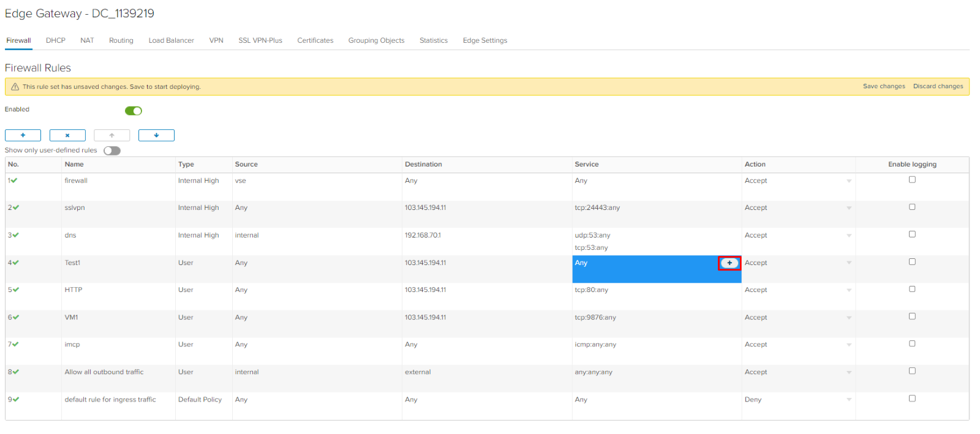The image size is (980, 434).
Task: Enable logging checkbox for HTTP rule
Action: tap(912, 289)
